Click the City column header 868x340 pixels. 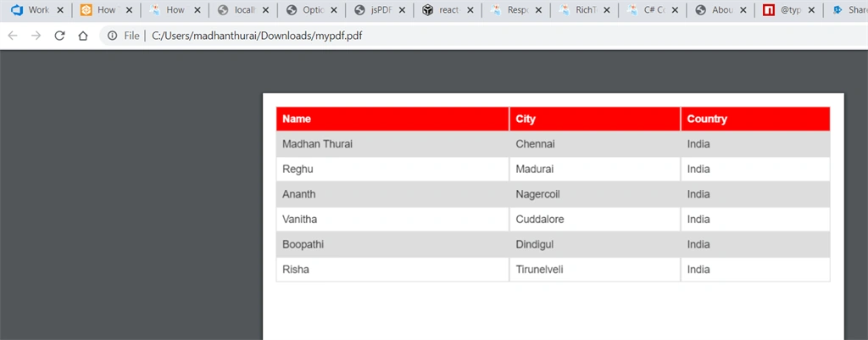tap(595, 119)
